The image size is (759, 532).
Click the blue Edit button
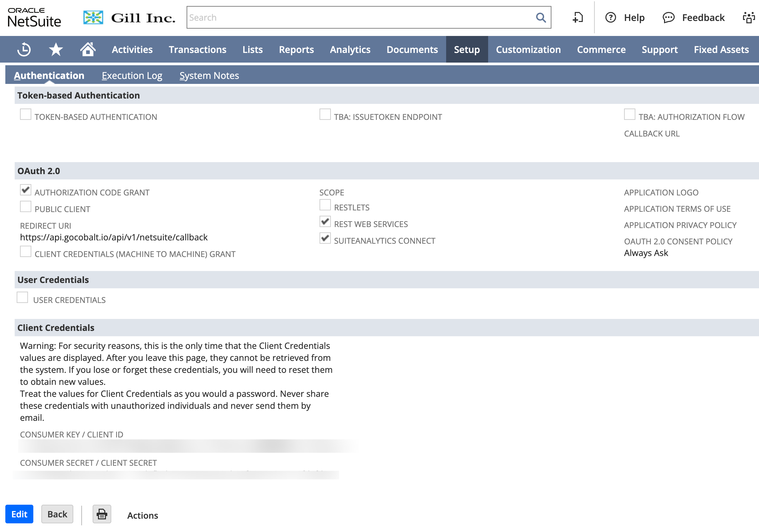pyautogui.click(x=19, y=514)
